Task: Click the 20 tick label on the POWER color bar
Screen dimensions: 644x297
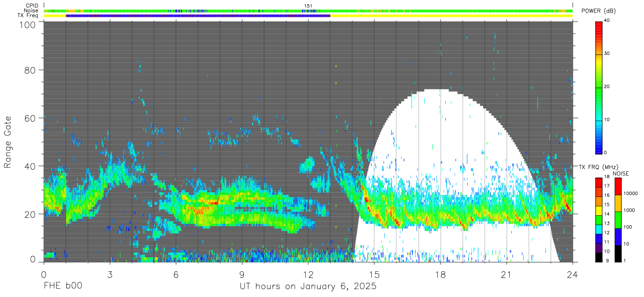Action: pos(608,86)
